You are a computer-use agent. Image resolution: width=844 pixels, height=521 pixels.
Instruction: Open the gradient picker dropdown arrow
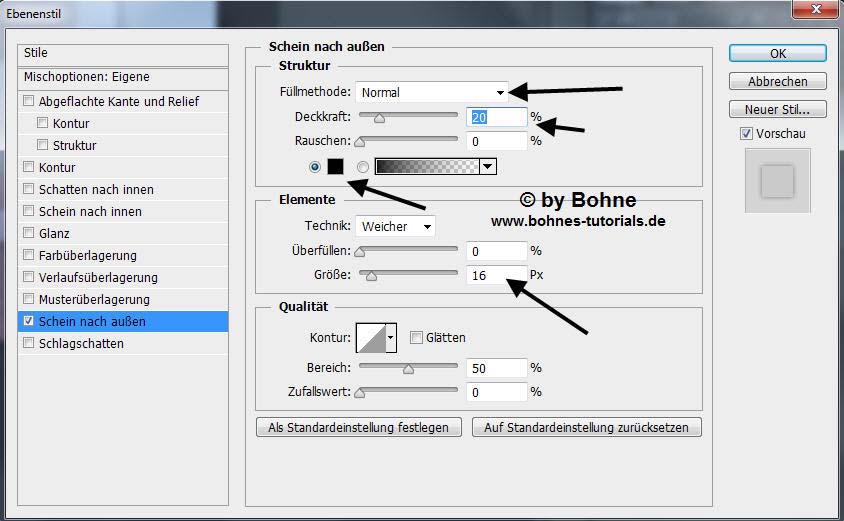point(488,167)
